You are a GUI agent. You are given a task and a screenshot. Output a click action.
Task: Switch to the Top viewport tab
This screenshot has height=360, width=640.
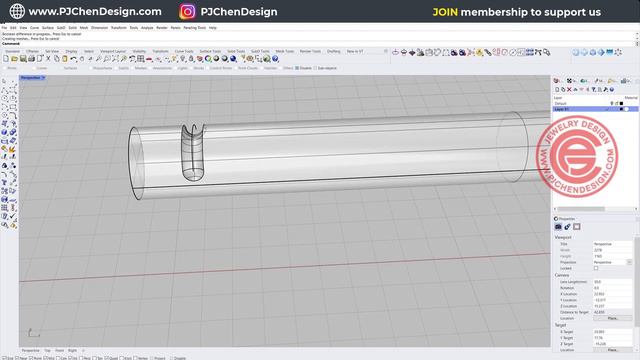(x=47, y=351)
